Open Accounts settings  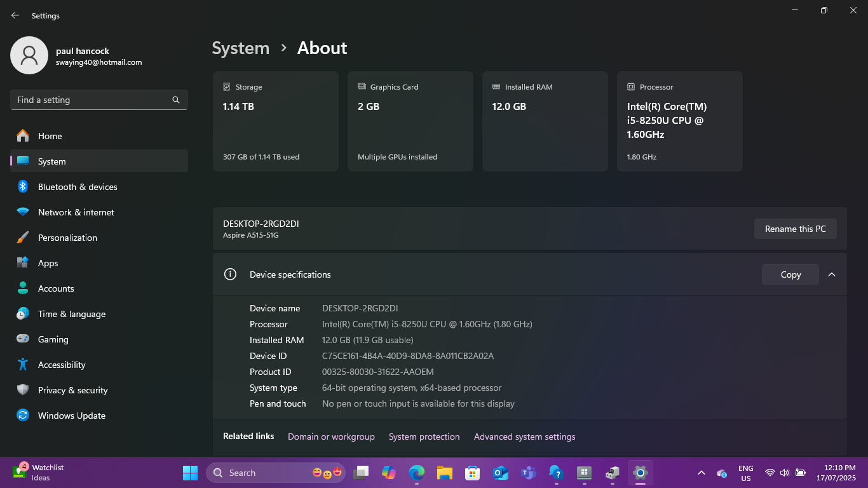[x=99, y=288]
